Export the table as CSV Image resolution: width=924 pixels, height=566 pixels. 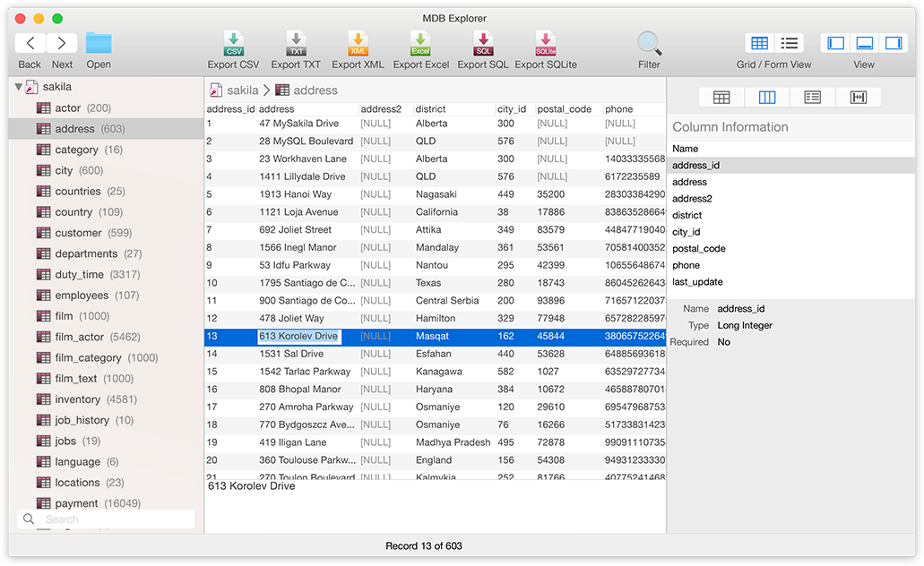pos(233,44)
